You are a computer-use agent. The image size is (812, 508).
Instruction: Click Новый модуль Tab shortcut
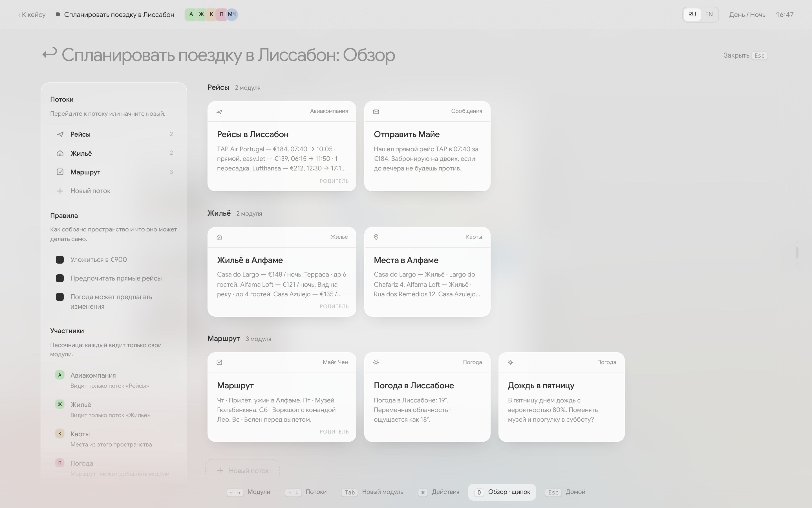click(x=372, y=492)
